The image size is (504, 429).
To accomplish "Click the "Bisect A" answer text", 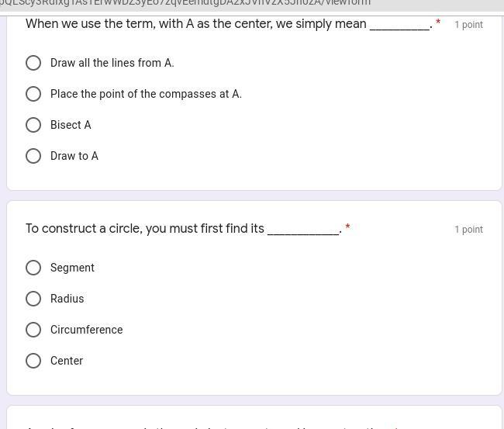I will click(x=71, y=125).
